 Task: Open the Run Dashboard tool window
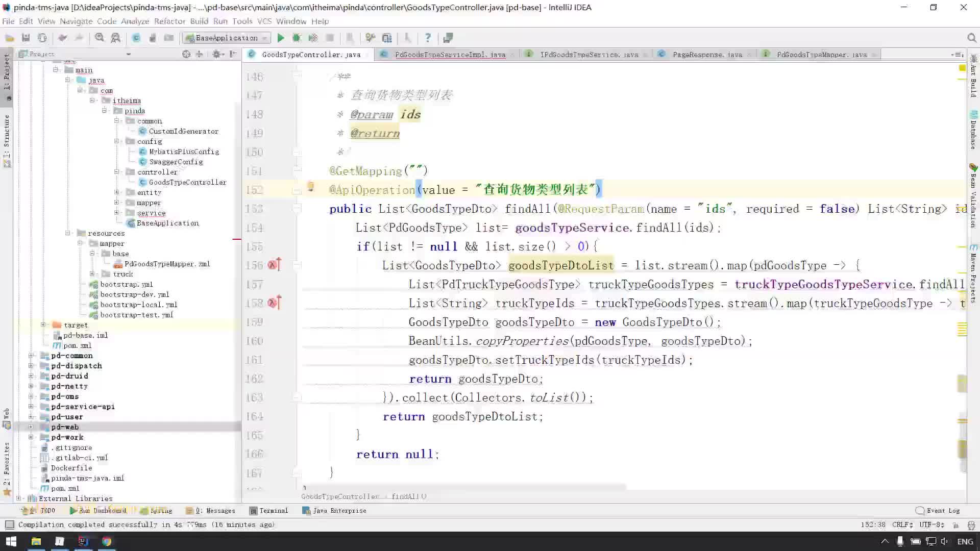(x=98, y=511)
